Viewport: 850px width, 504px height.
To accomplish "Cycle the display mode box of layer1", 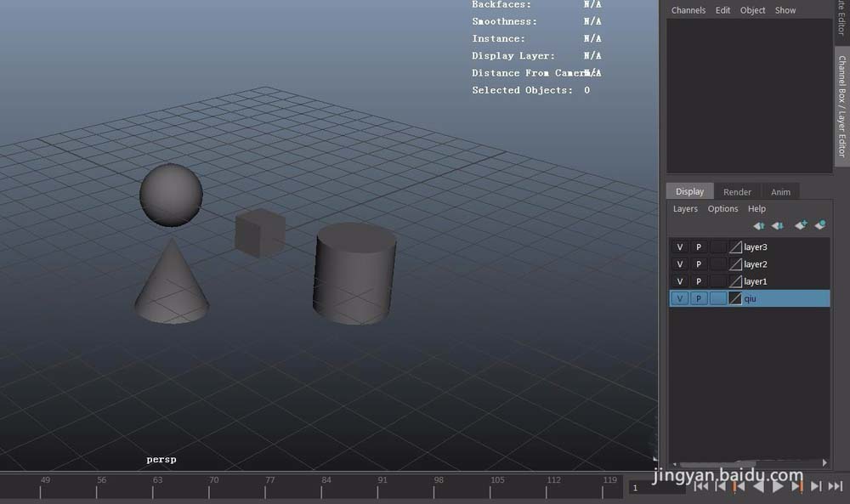I will click(718, 282).
